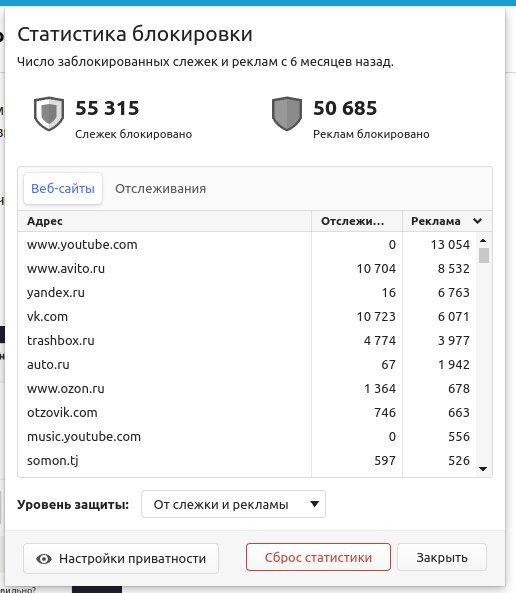Open Настройки приватности

click(x=121, y=559)
